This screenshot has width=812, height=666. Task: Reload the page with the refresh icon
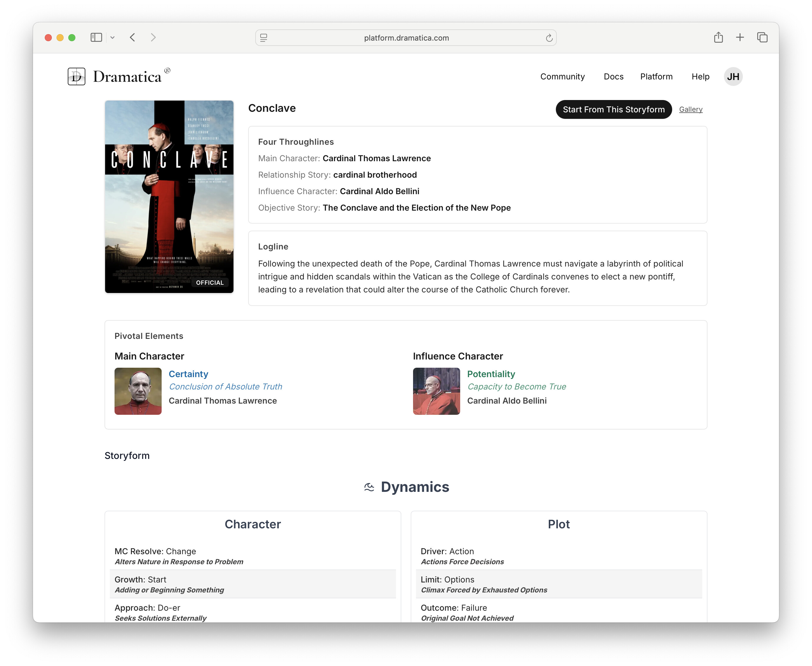pos(549,38)
